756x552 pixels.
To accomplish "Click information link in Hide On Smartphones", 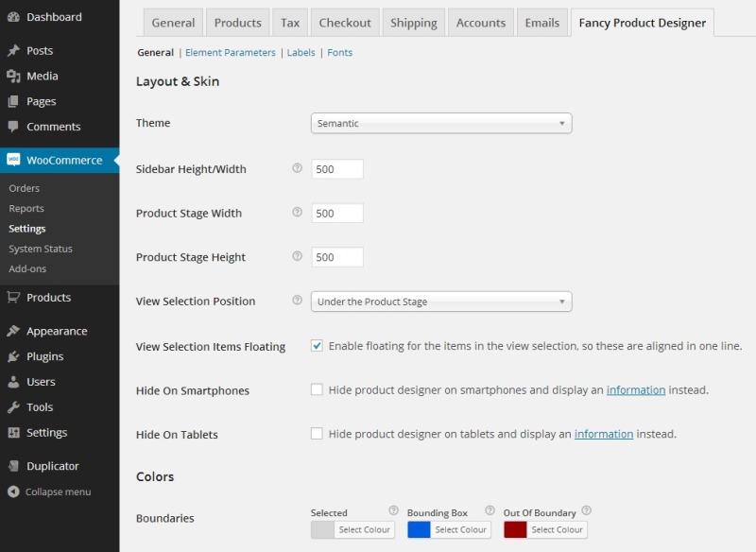I will tap(635, 390).
